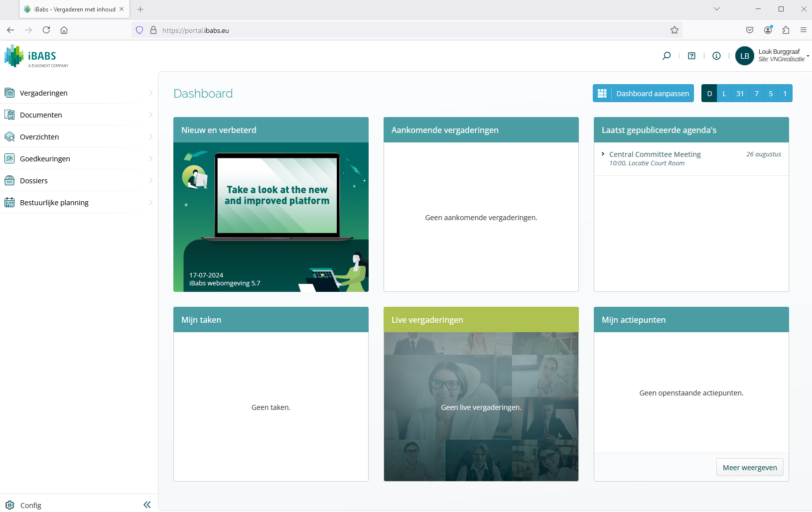Open the search magnifier in the header
The image size is (812, 512).
point(667,55)
